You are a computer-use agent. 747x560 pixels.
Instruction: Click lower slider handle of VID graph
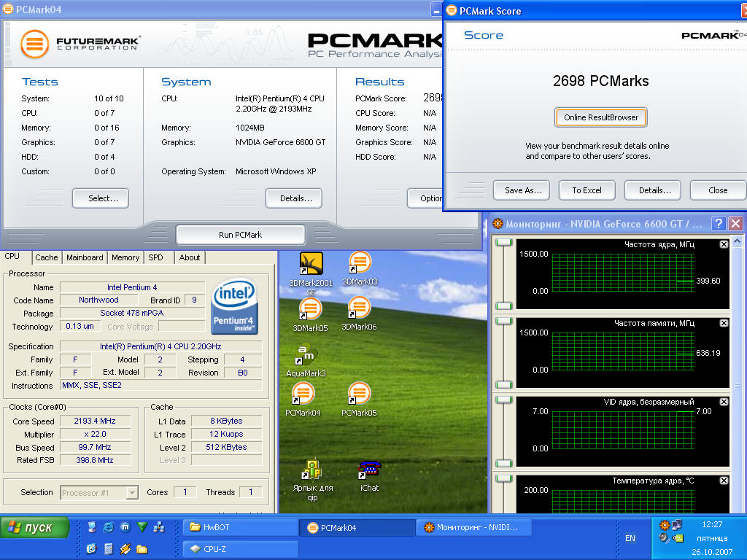(x=503, y=463)
